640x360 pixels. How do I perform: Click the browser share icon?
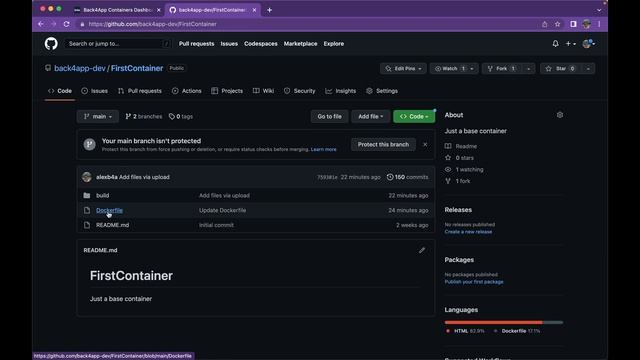tap(544, 24)
